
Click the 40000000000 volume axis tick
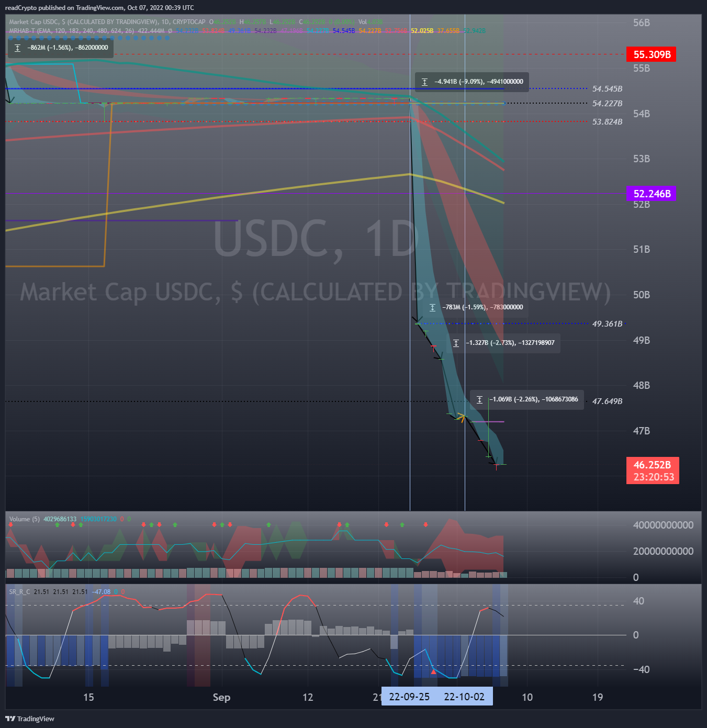pos(663,525)
